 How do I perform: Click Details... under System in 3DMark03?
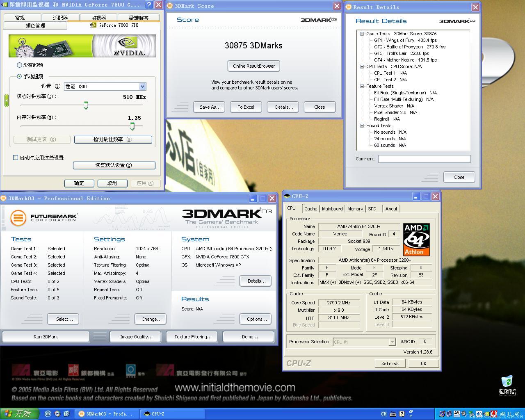(256, 281)
